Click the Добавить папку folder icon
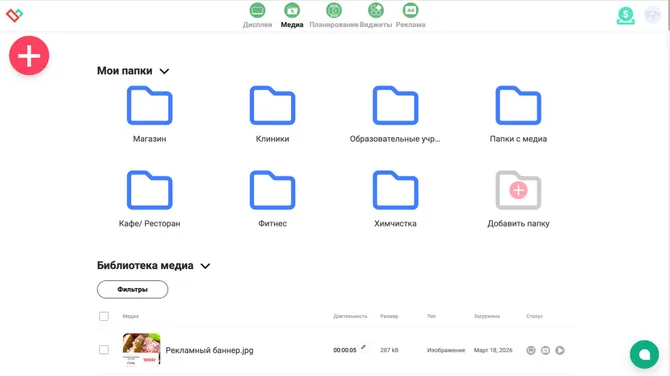This screenshot has height=376, width=670. 518,190
